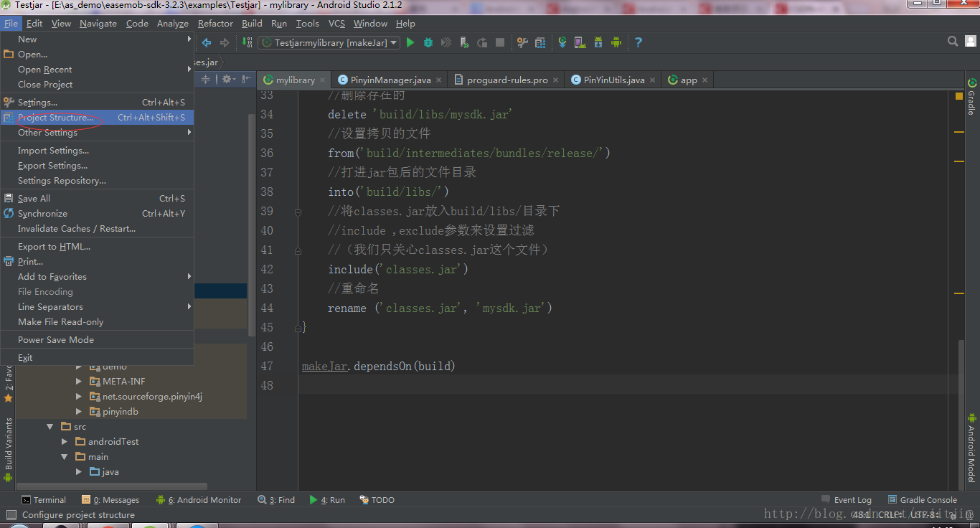980x528 pixels.
Task: Collapse the main folder arrow
Action: coord(65,457)
